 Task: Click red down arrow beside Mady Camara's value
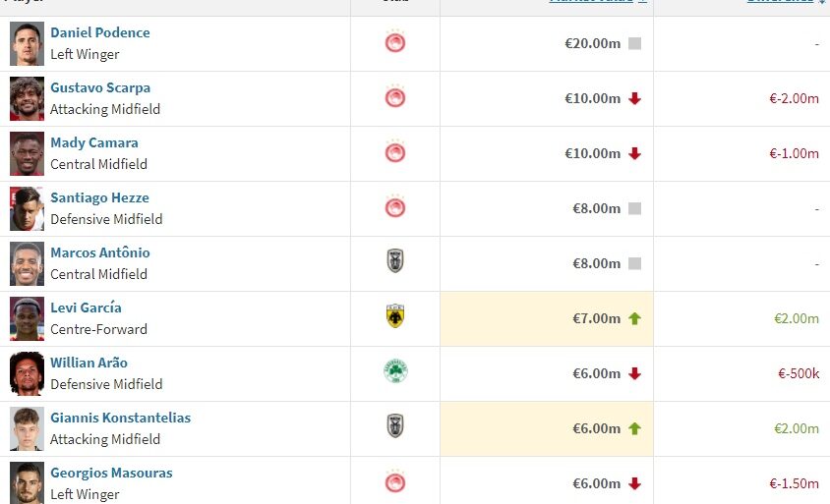pyautogui.click(x=634, y=153)
